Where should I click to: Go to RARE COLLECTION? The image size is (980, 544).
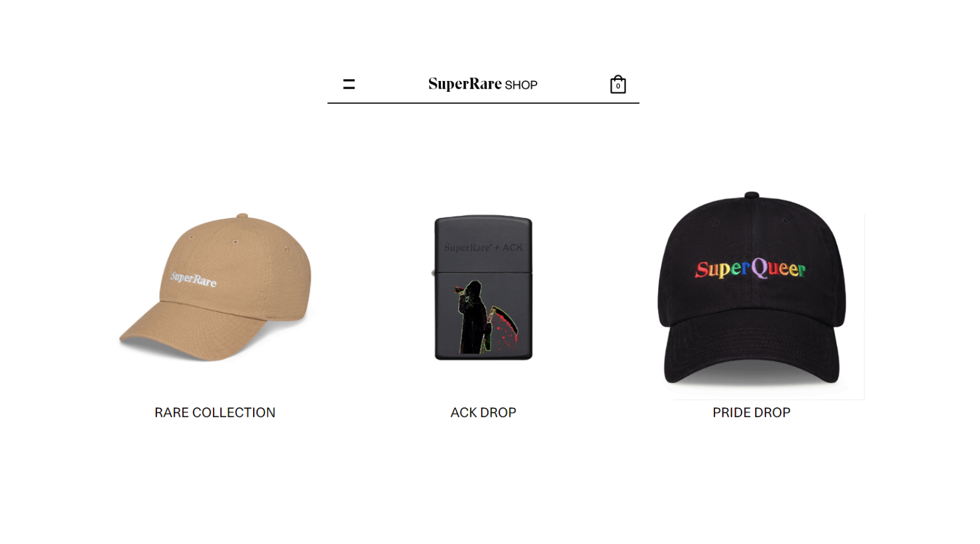click(215, 412)
